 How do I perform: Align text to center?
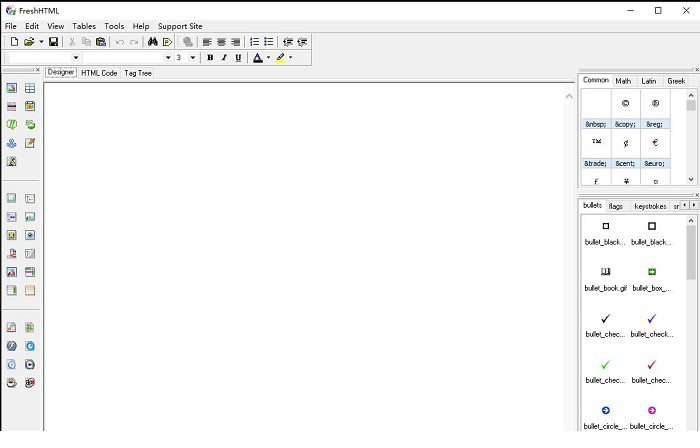tap(221, 42)
